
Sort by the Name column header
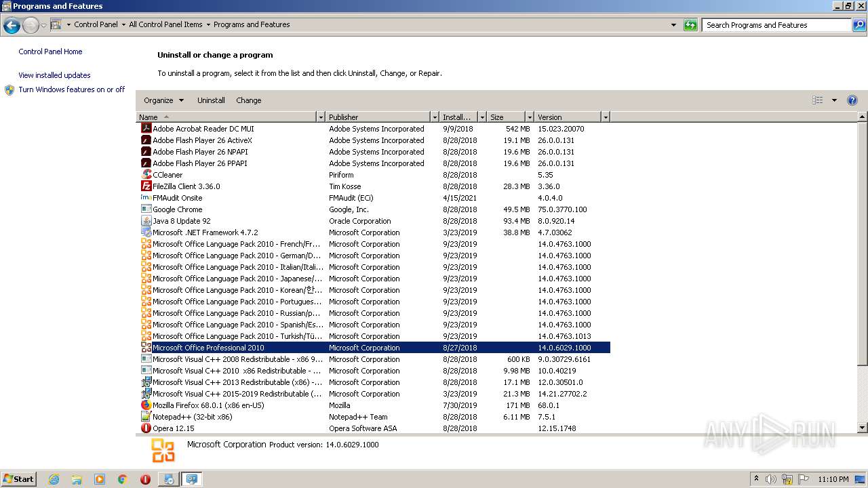pos(226,117)
